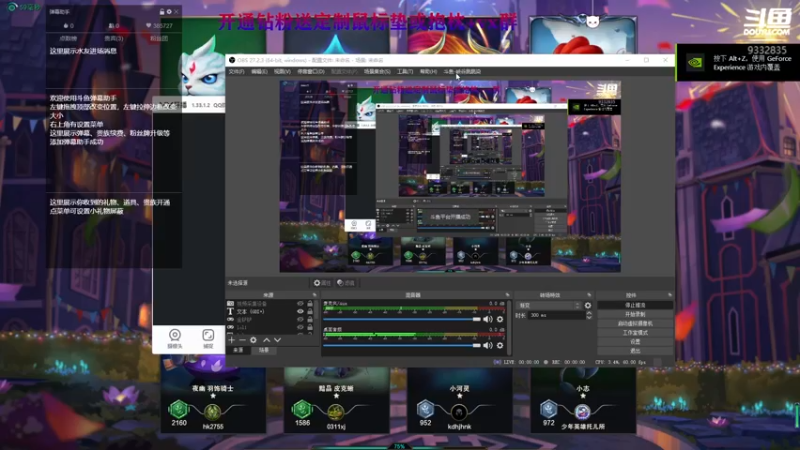
Task: Open 贵宾(3) tab in 弹幕助手
Action: pyautogui.click(x=113, y=38)
